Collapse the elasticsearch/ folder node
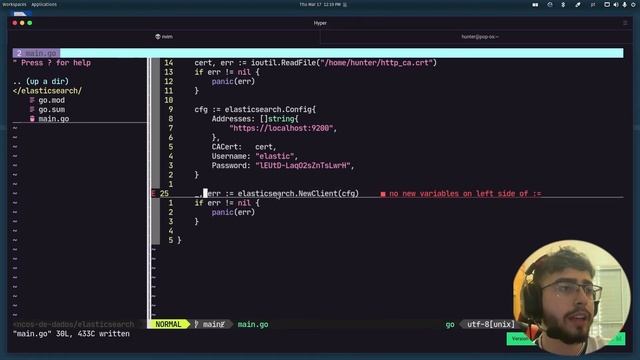Image resolution: width=640 pixels, height=360 pixels. [47, 91]
